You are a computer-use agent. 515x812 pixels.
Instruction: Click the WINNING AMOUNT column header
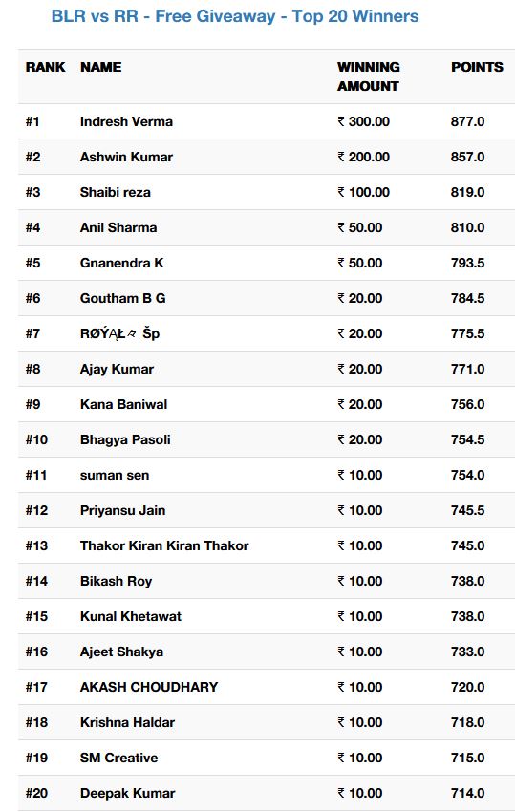click(x=369, y=76)
